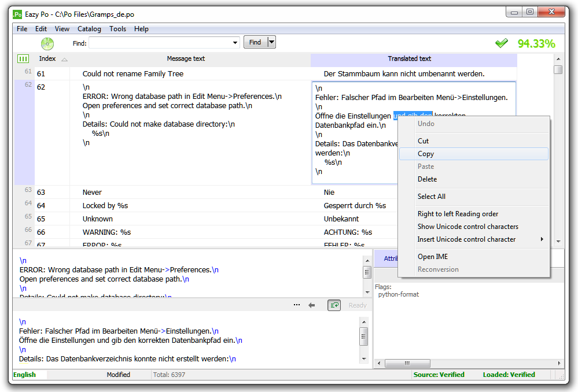Open the View menu
The image size is (578, 392).
62,29
